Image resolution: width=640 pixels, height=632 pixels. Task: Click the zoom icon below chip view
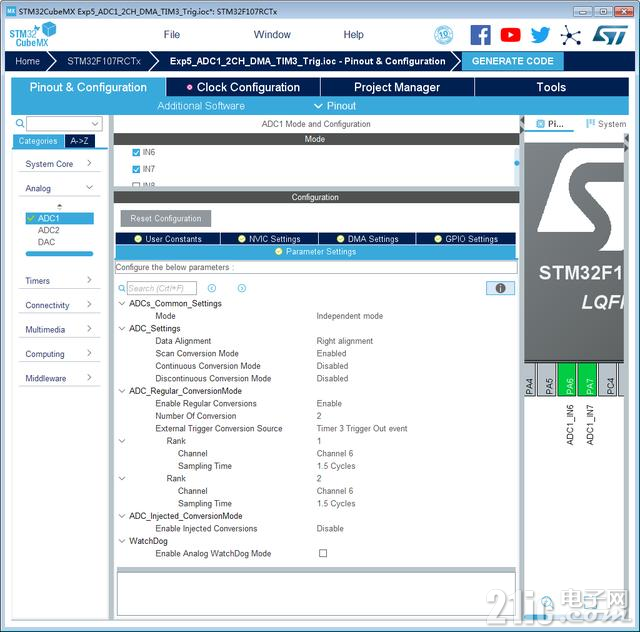coord(547,602)
